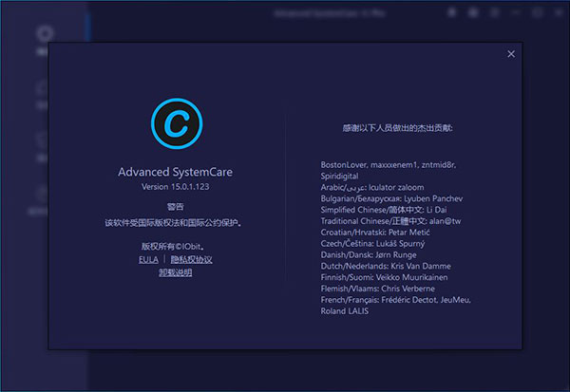
Task: Open the 隐私权协议 privacy agreement link
Action: pyautogui.click(x=191, y=259)
